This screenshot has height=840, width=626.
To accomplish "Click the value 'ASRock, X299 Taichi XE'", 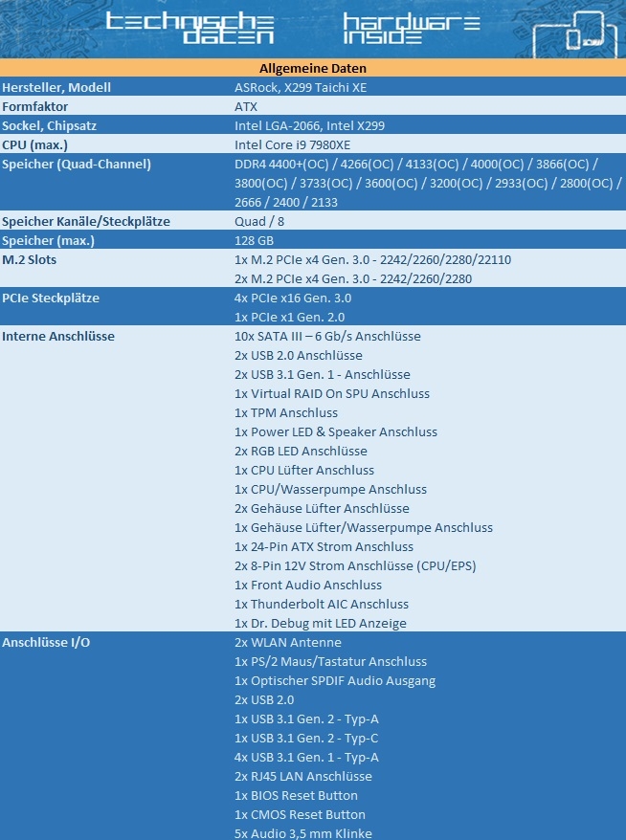I will (x=301, y=87).
